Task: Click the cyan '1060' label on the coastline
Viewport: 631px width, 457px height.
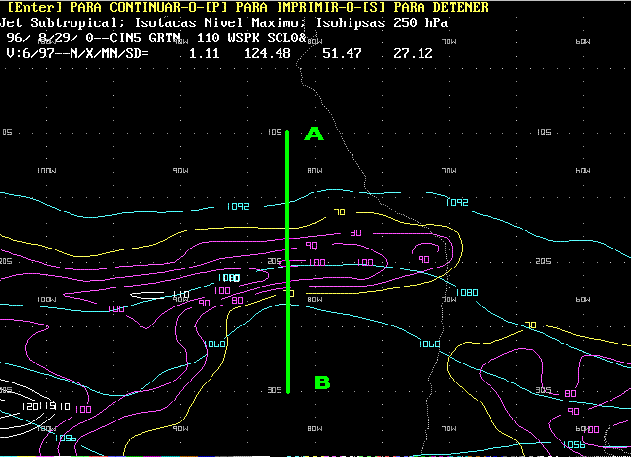Action: (x=429, y=344)
